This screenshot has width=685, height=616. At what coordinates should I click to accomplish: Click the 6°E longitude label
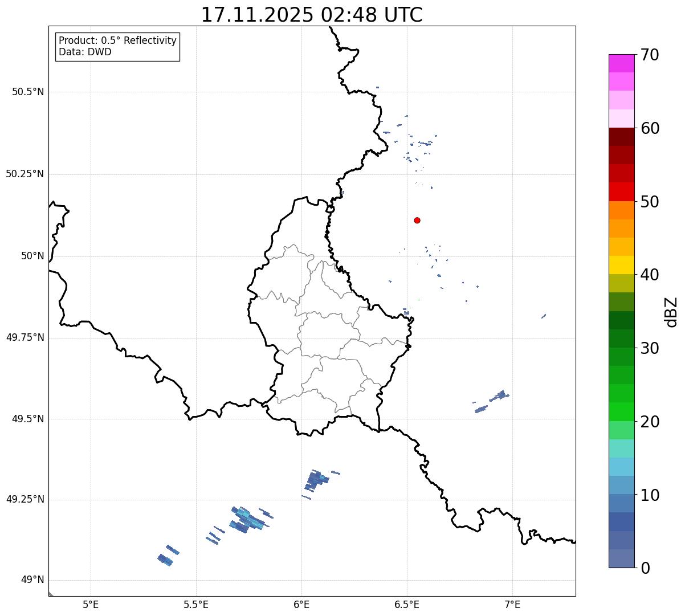301,604
